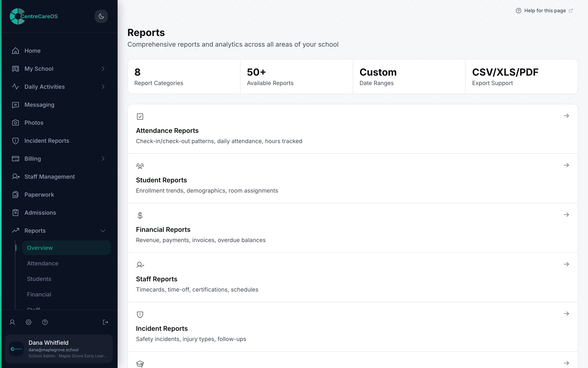Open help with the question mark icon in sidebar footer
This screenshot has height=368, width=588.
(x=45, y=322)
